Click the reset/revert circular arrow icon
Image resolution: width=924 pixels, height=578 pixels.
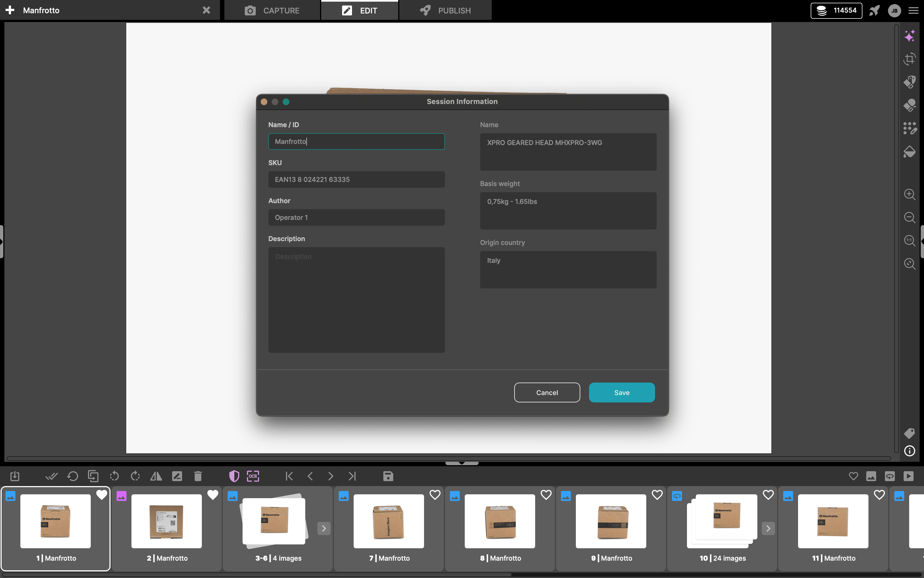73,476
